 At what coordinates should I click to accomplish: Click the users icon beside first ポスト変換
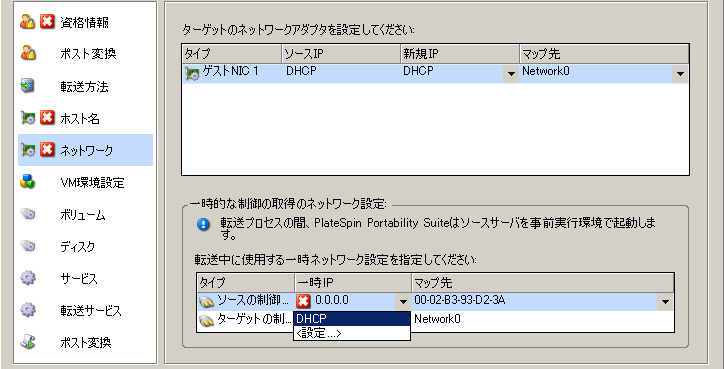tap(28, 53)
